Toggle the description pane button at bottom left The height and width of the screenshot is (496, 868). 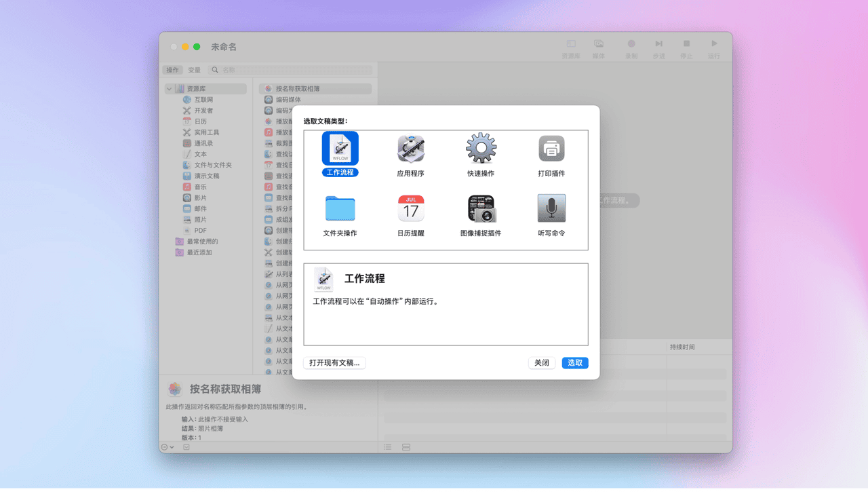coord(186,447)
